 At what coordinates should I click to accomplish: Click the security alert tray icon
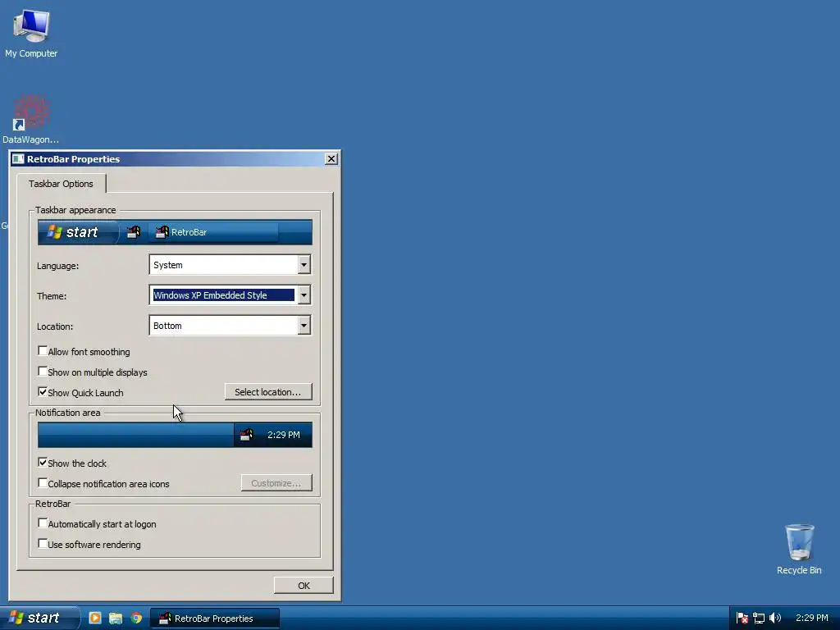[742, 618]
